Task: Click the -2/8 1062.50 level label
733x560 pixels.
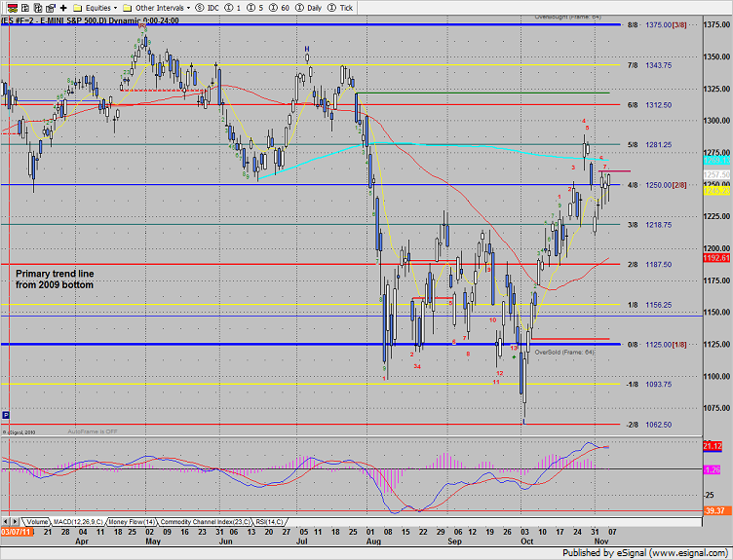Action: coord(649,425)
